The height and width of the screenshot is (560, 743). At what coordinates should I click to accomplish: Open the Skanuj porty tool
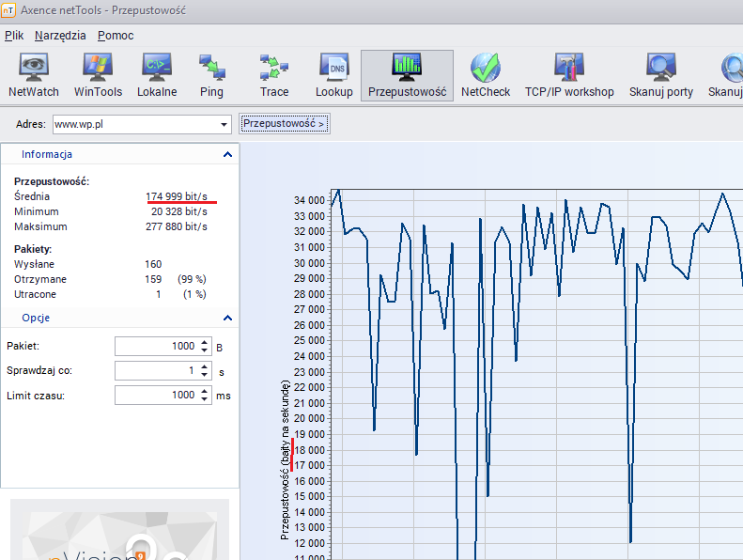coord(661,75)
